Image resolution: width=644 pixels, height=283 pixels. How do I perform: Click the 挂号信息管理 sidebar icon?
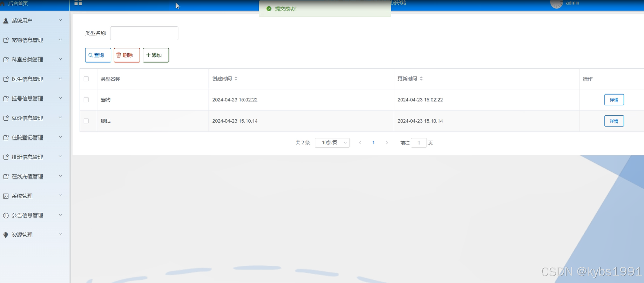[x=6, y=99]
